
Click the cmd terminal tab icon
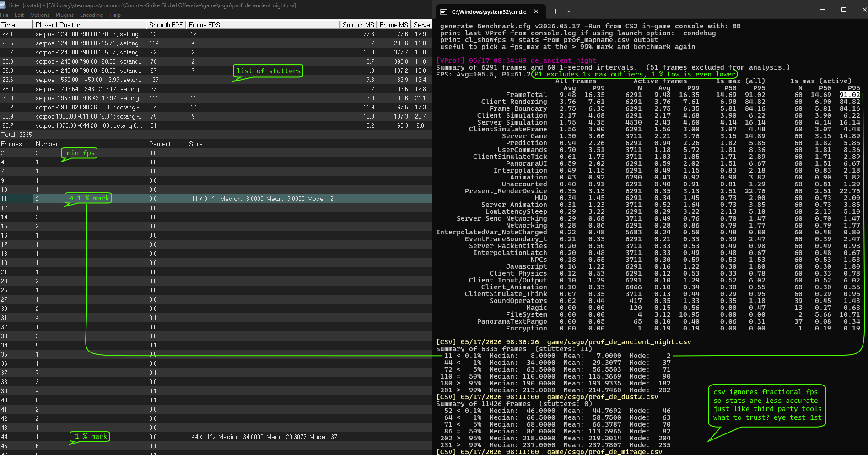coord(443,12)
